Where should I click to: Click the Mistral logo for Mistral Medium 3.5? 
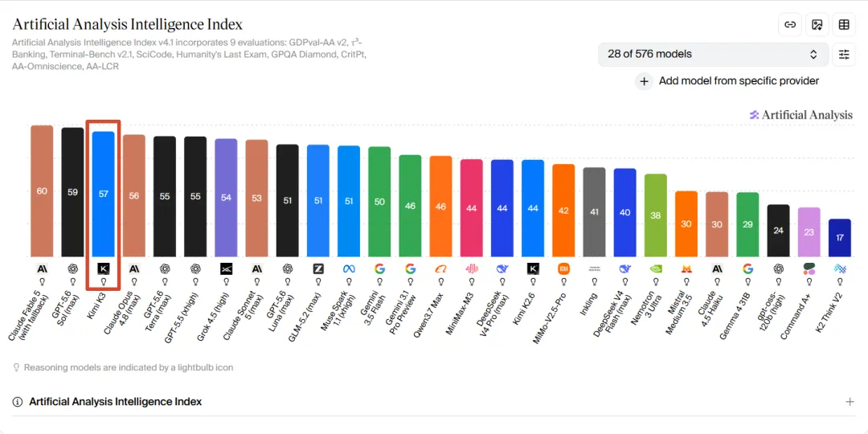[686, 269]
